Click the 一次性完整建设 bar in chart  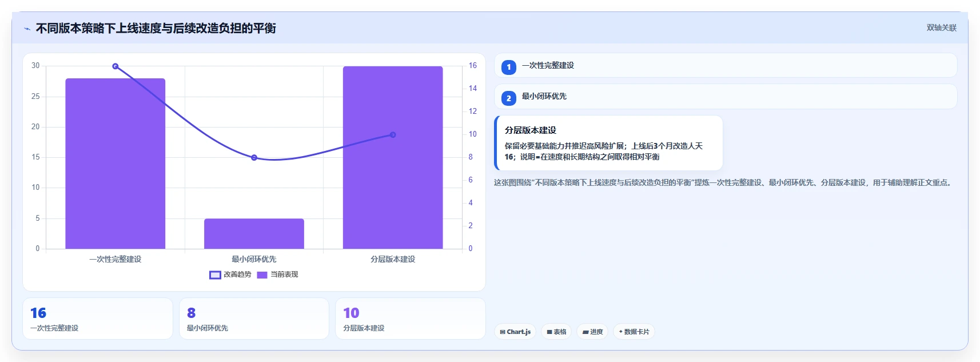(x=115, y=164)
